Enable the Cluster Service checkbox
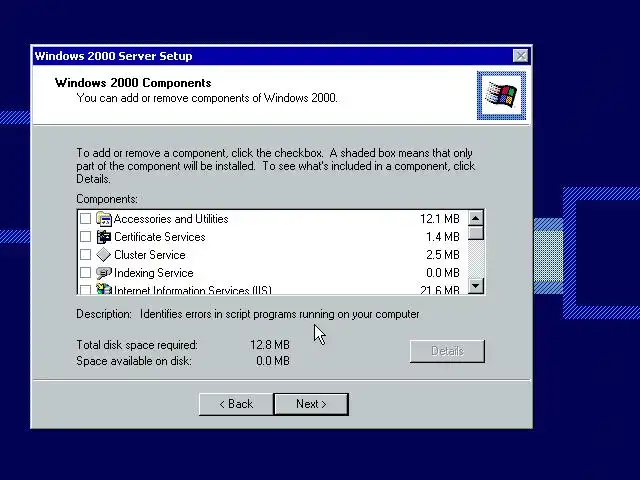Viewport: 640px width, 480px height. point(85,255)
